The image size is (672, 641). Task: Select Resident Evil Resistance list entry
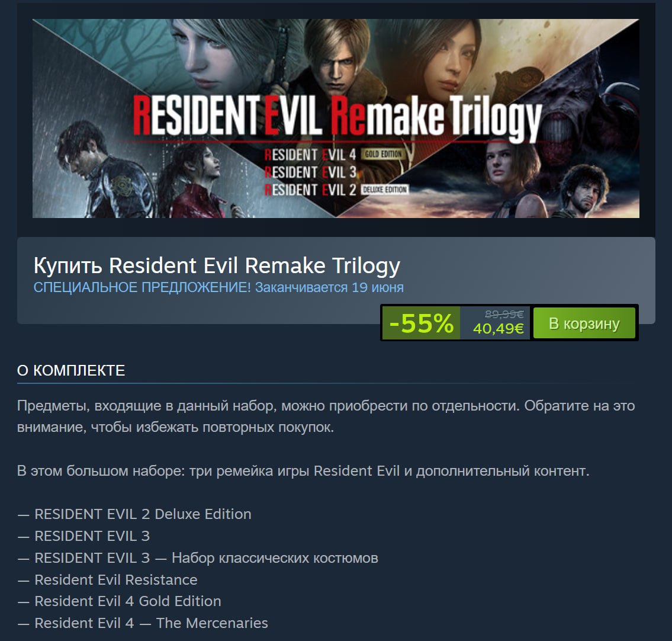115,580
